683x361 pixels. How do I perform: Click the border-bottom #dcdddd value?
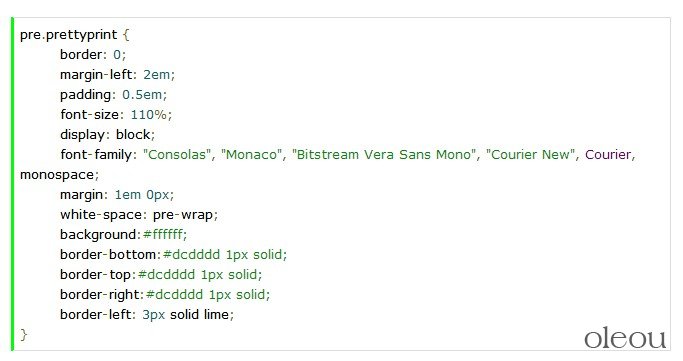click(191, 255)
